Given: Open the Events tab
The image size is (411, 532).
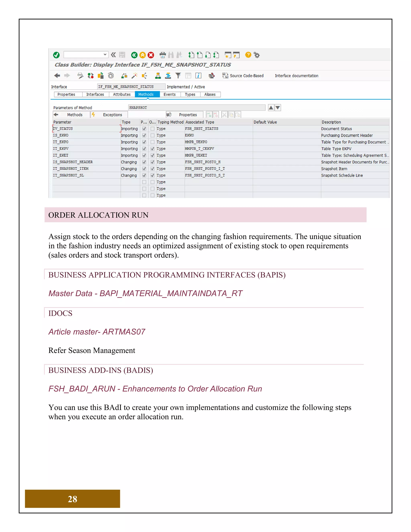Looking at the screenshot, I should (169, 95).
